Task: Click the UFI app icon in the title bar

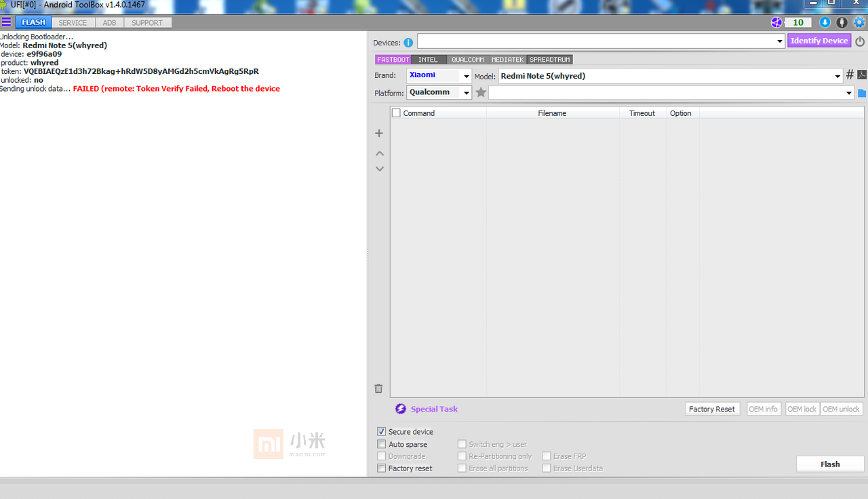Action: pyautogui.click(x=4, y=5)
